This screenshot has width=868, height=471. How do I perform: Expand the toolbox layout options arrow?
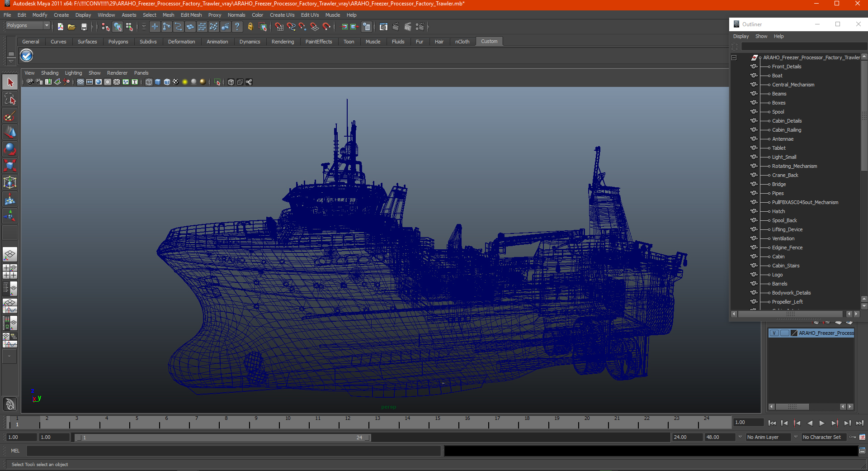point(9,357)
